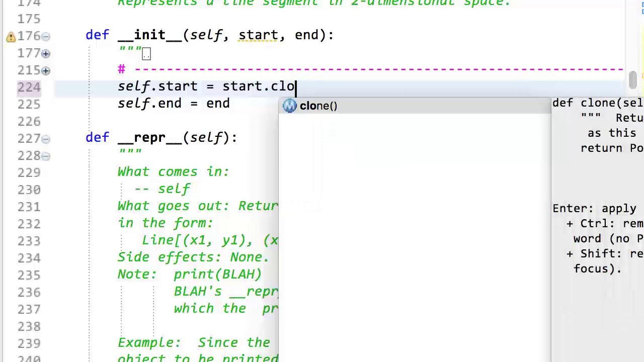This screenshot has width=644, height=362.
Task: Select the clone() autocomplete suggestion
Action: 415,106
